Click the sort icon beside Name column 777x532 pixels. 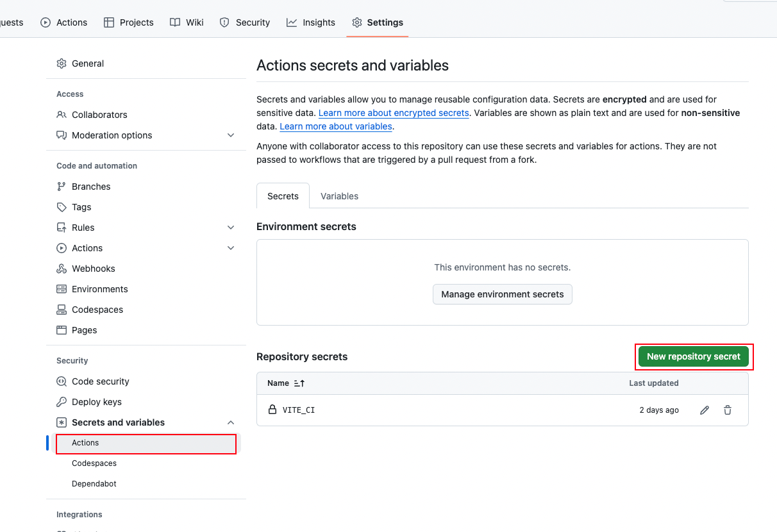pyautogui.click(x=299, y=383)
